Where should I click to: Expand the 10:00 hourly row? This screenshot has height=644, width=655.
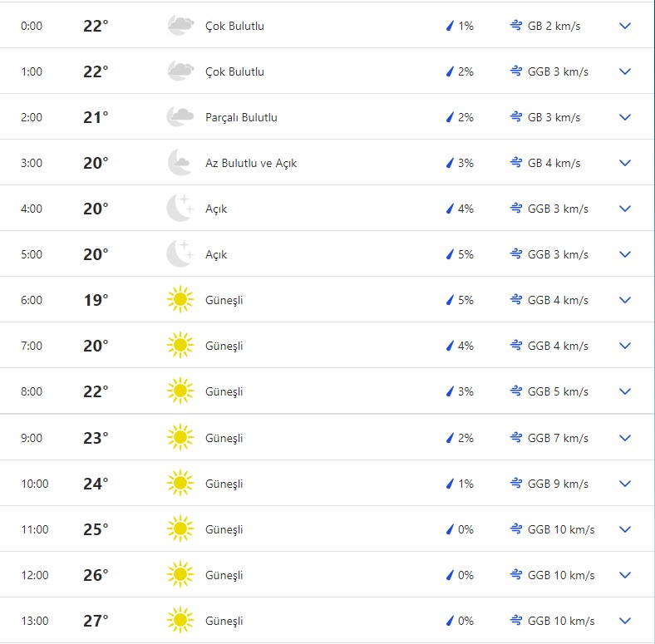(x=625, y=484)
